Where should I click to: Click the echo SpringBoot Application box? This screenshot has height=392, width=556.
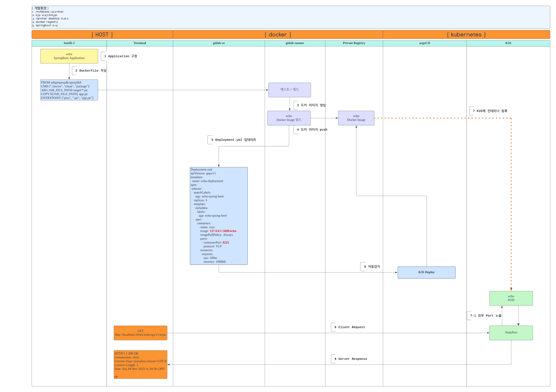(x=69, y=56)
